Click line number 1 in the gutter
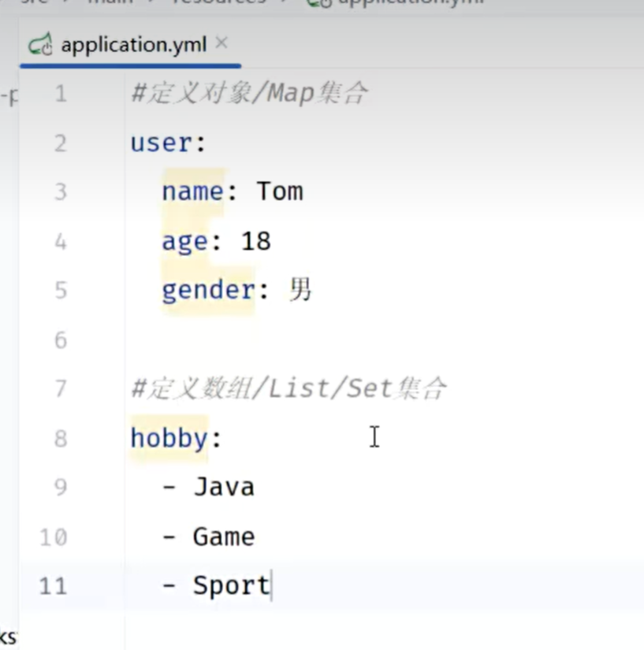 pos(61,93)
